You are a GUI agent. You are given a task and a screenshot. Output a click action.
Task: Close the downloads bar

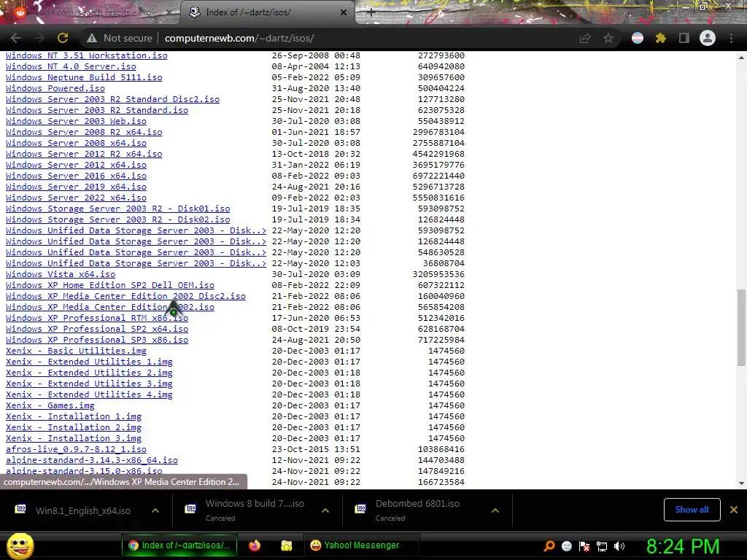click(x=734, y=510)
